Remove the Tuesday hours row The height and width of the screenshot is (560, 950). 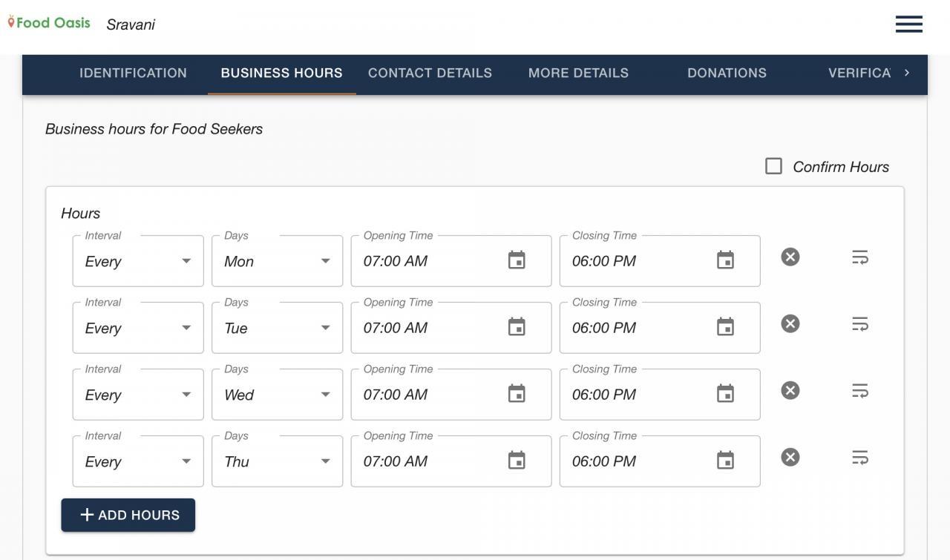[x=790, y=323]
